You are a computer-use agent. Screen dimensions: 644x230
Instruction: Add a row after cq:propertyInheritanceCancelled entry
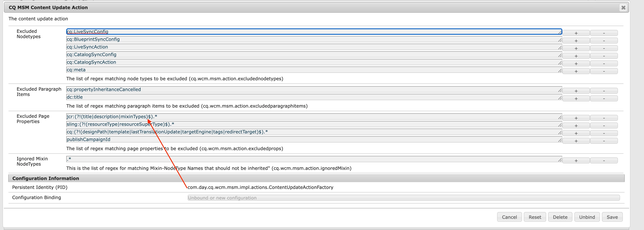click(576, 91)
